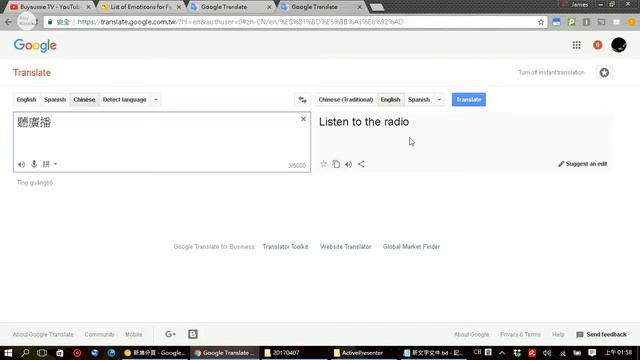Open Translator Toolkit link

point(285,247)
